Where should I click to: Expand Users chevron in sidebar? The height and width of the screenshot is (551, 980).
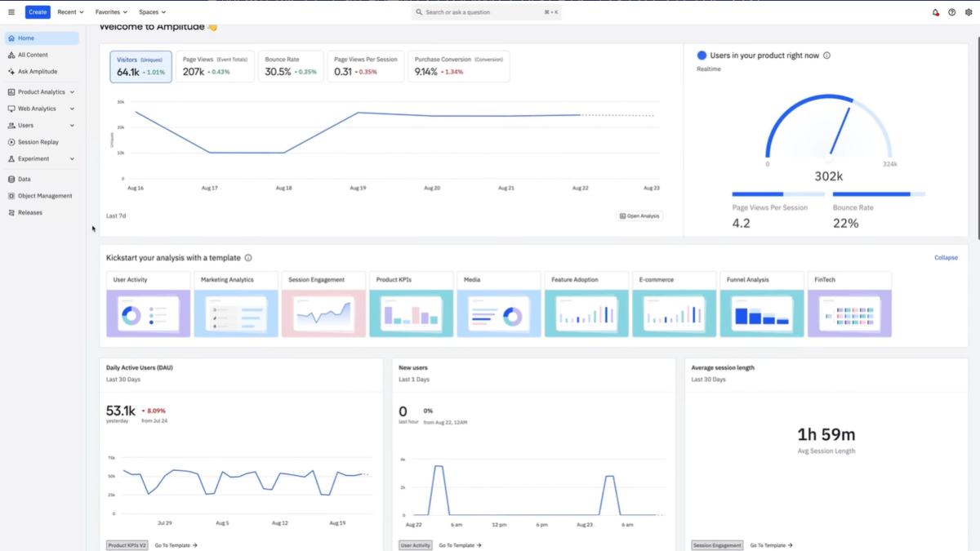72,126
